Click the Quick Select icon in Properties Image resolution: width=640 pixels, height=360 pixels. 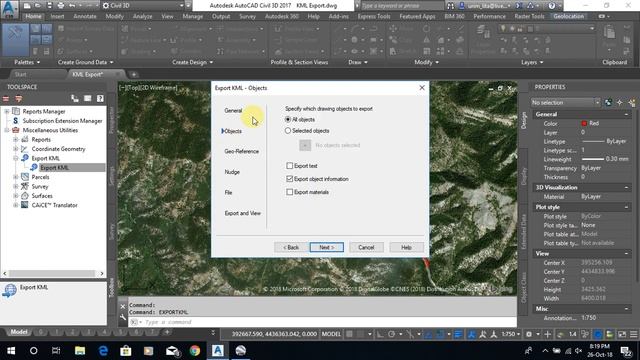[632, 102]
